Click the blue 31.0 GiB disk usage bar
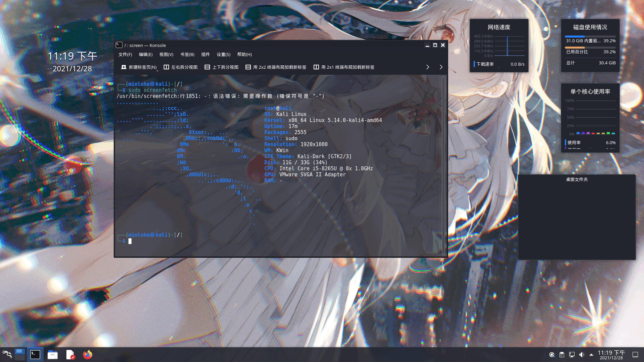This screenshot has width=644, height=362. tap(590, 37)
